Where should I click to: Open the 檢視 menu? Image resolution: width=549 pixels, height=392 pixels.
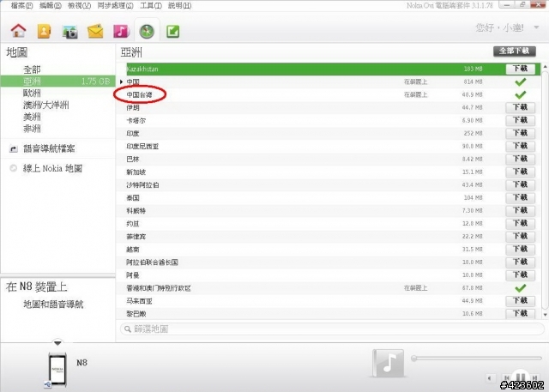(80, 6)
